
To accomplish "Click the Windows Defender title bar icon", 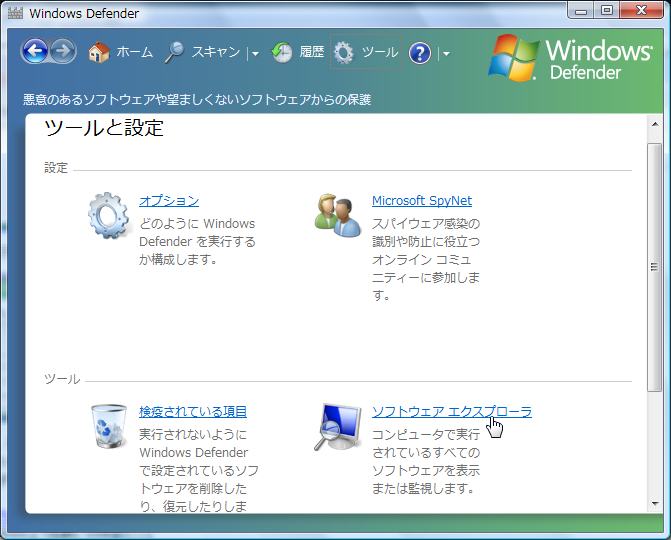I will [15, 13].
